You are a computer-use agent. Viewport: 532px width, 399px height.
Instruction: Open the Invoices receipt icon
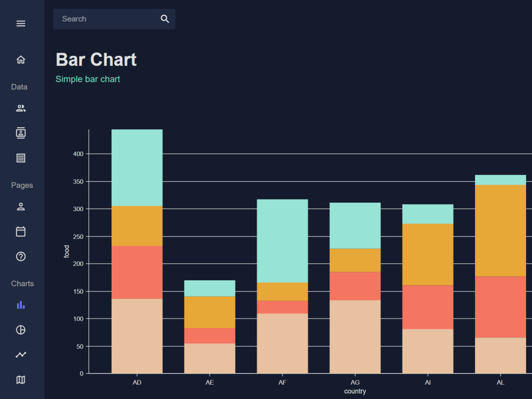(x=21, y=158)
